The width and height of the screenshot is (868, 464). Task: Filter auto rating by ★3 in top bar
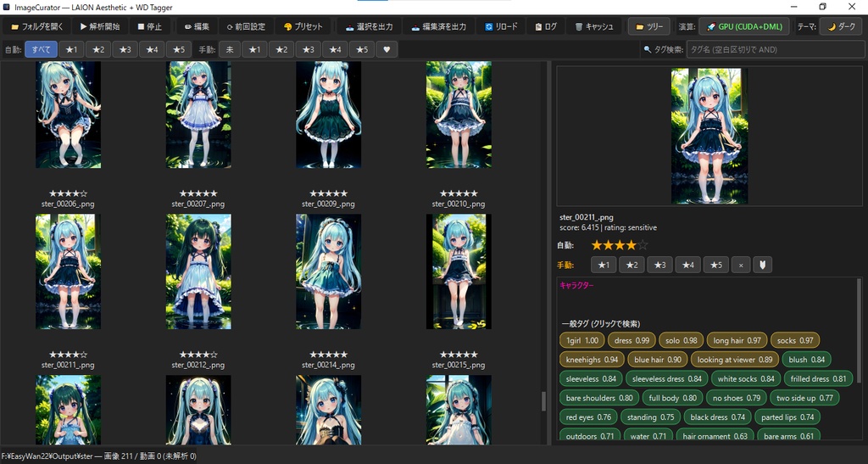(125, 49)
